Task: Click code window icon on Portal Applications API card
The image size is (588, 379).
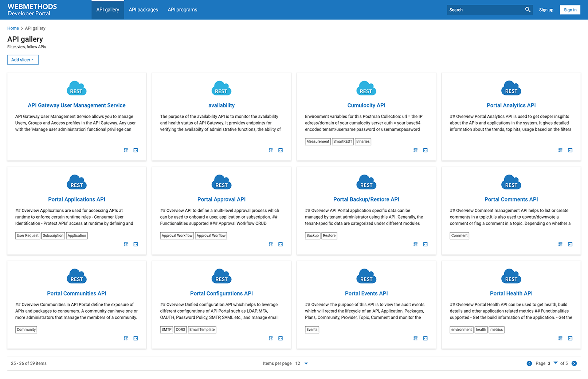Action: click(x=136, y=244)
